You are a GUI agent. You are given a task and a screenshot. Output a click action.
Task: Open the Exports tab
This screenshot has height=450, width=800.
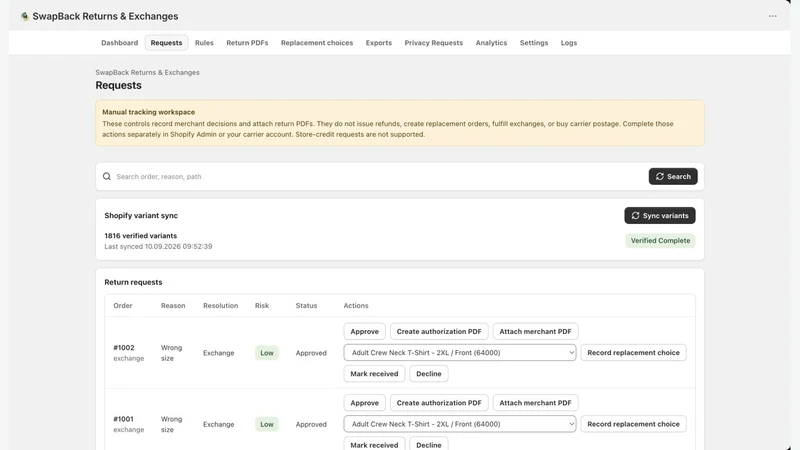point(379,43)
